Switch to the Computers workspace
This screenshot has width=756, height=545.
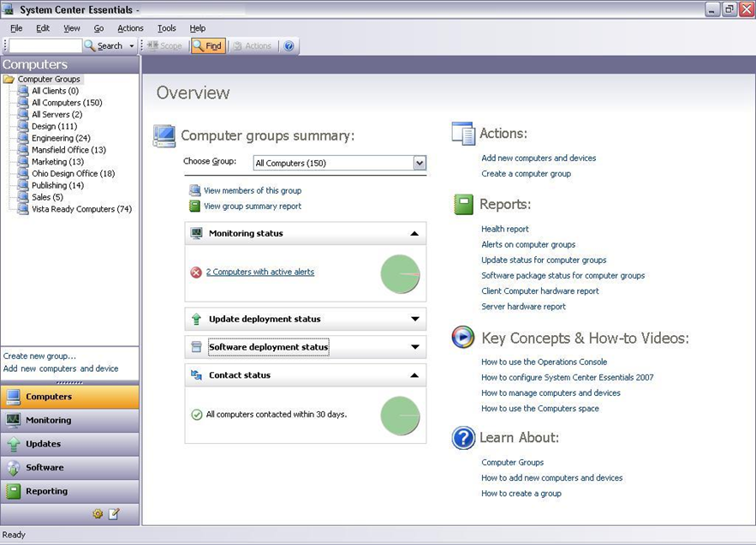(x=70, y=396)
